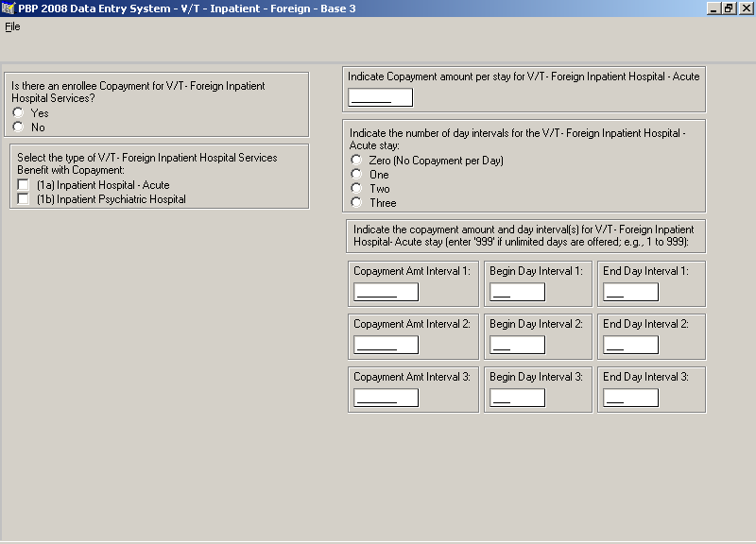Select No for enrollee Copayment question

(18, 127)
